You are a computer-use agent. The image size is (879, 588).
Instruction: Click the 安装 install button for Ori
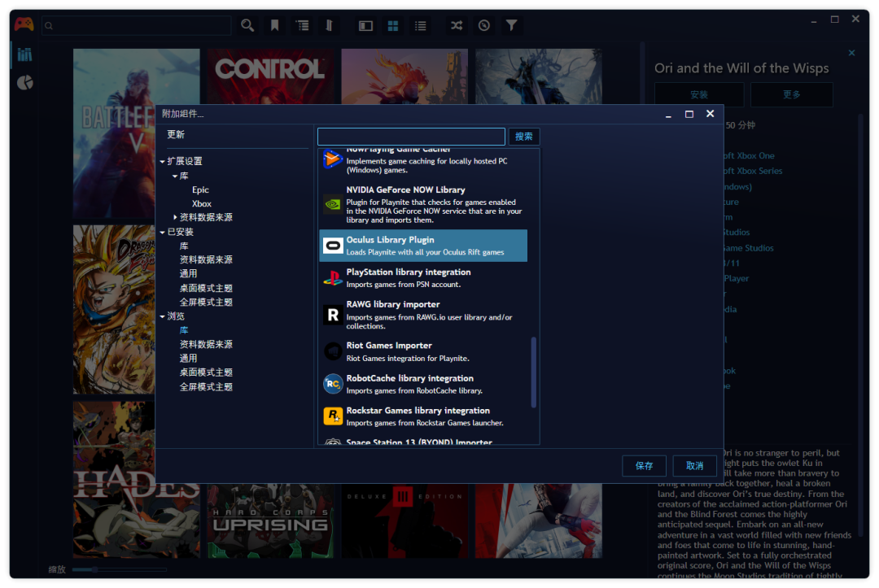699,94
